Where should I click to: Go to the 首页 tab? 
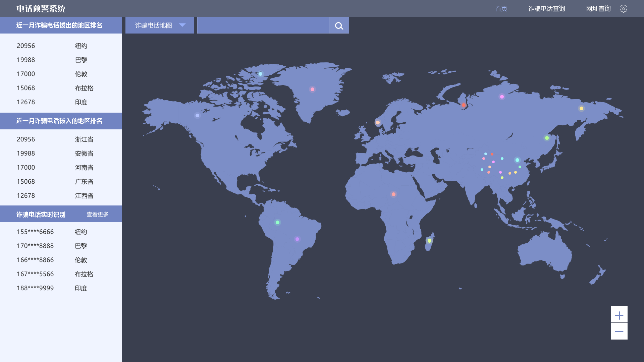(501, 9)
